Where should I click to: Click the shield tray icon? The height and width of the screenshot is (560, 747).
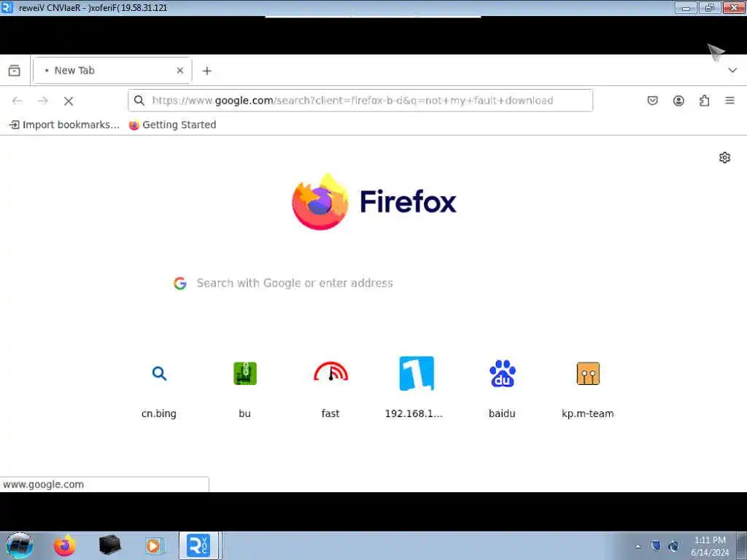pos(656,545)
